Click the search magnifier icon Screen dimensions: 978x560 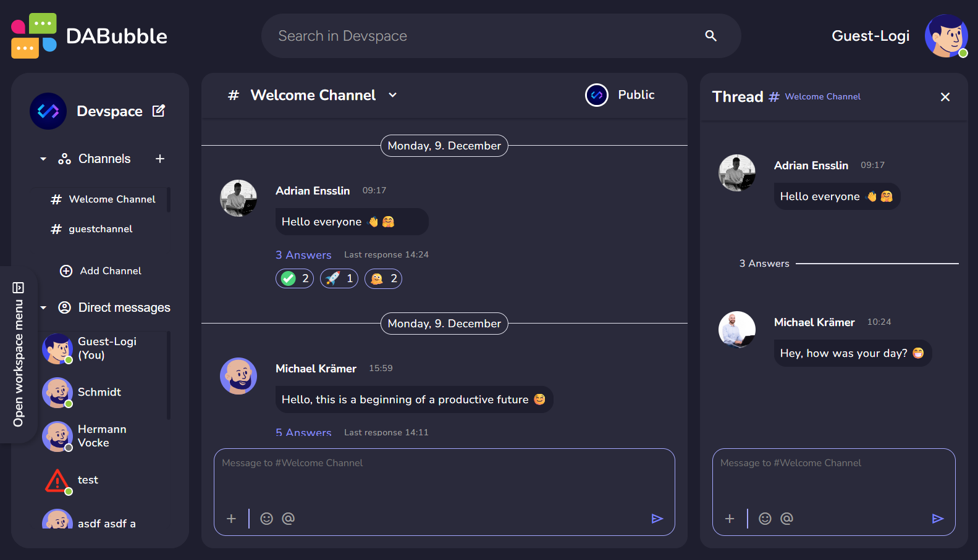[x=710, y=36]
